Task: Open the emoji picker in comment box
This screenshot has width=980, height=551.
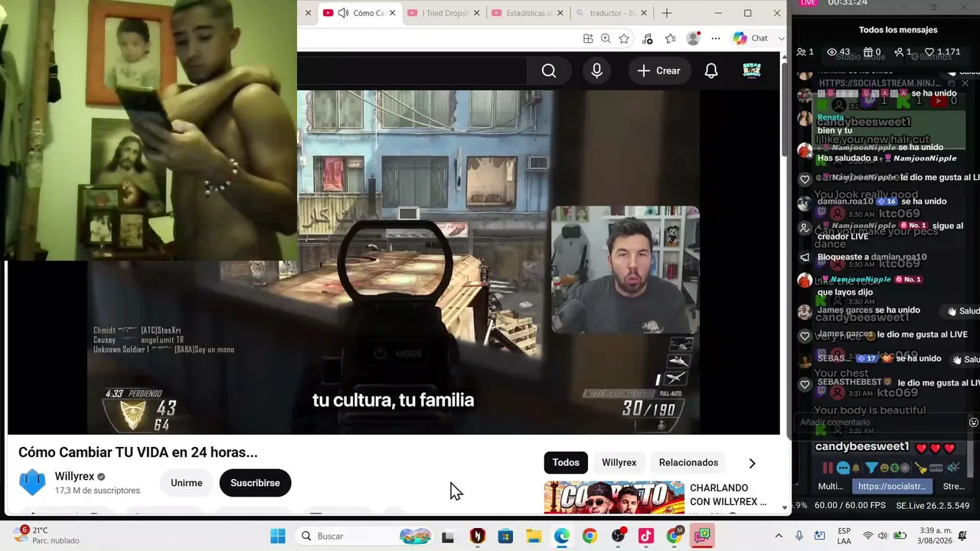Action: [x=974, y=422]
